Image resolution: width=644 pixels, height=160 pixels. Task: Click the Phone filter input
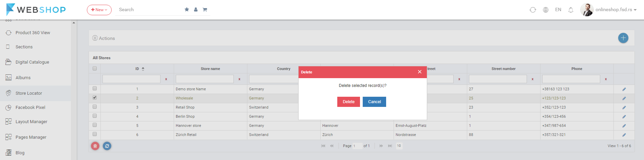coord(571,79)
